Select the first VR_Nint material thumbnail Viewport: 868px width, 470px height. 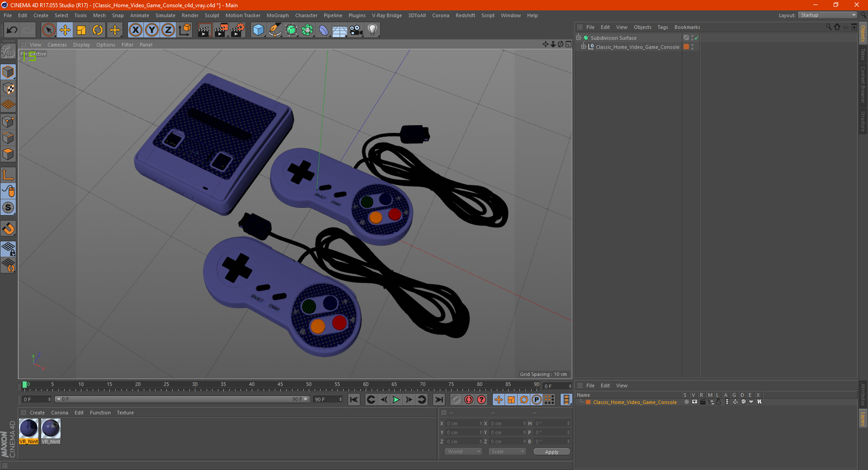[28, 431]
